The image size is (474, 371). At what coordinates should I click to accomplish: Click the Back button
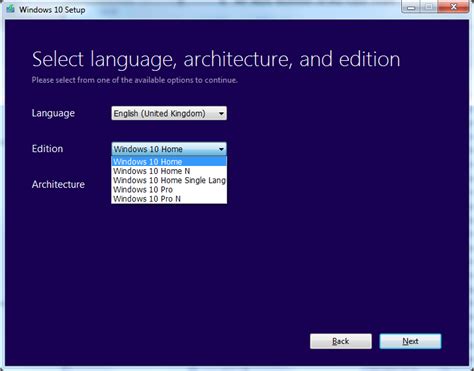[x=341, y=341]
